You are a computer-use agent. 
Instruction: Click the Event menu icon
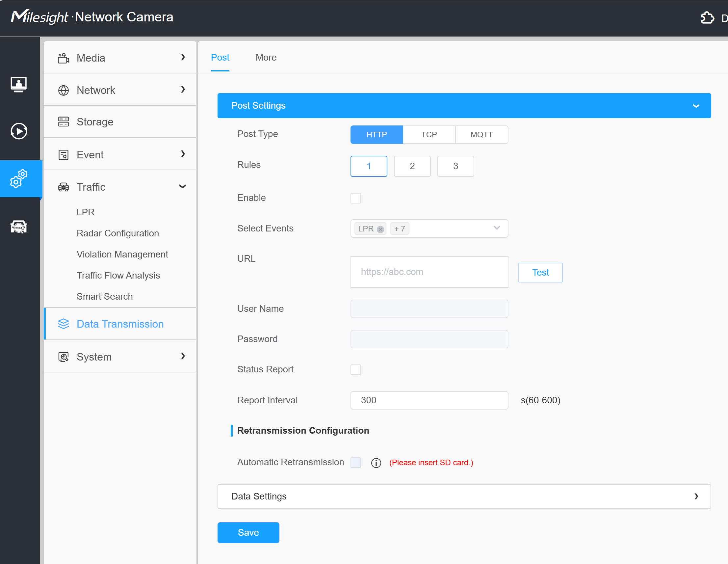tap(63, 154)
